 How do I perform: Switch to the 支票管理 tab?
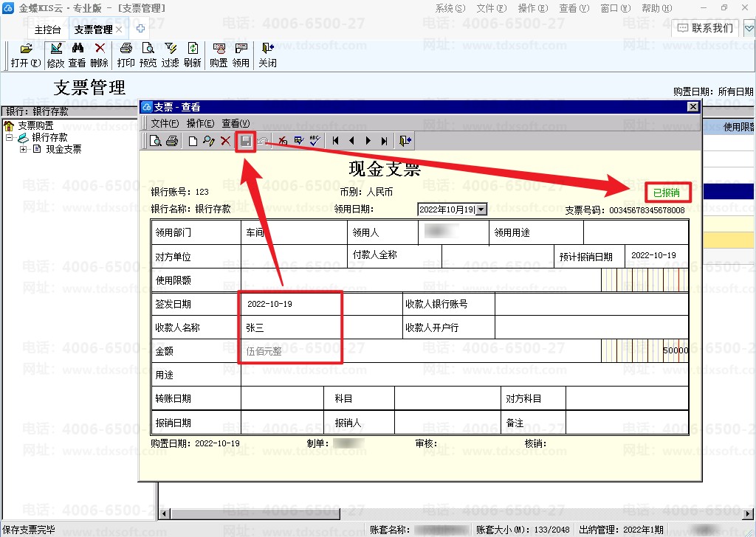click(x=93, y=30)
